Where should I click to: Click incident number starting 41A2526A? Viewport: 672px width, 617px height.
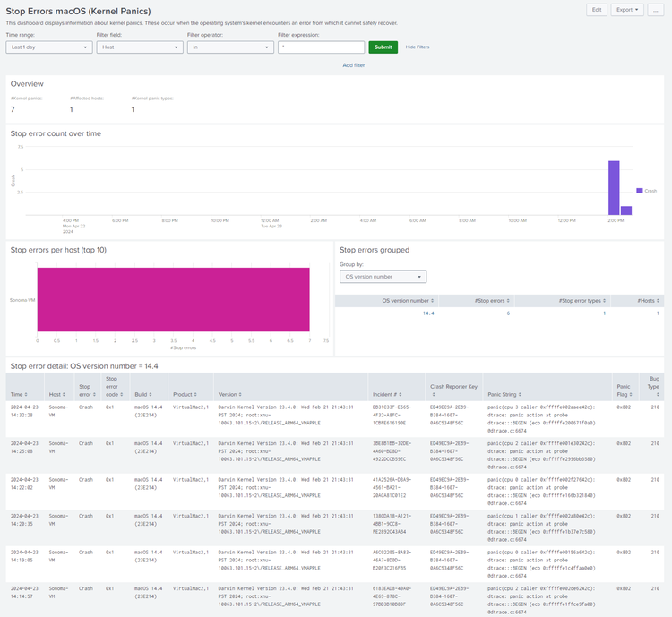392,488
